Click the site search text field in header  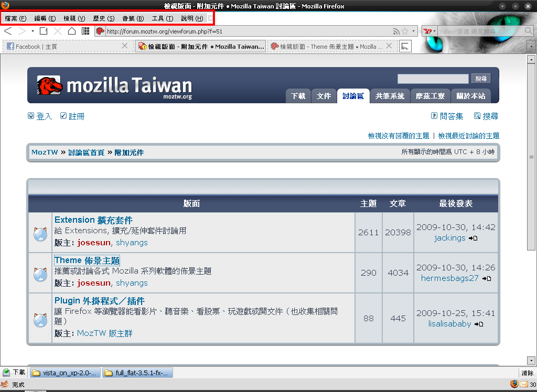coord(433,79)
